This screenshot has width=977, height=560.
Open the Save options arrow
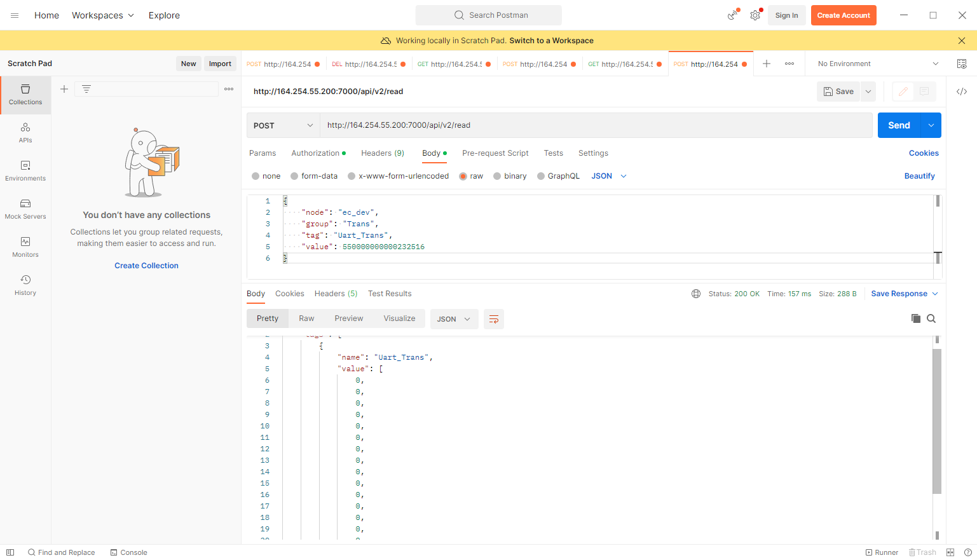tap(868, 92)
